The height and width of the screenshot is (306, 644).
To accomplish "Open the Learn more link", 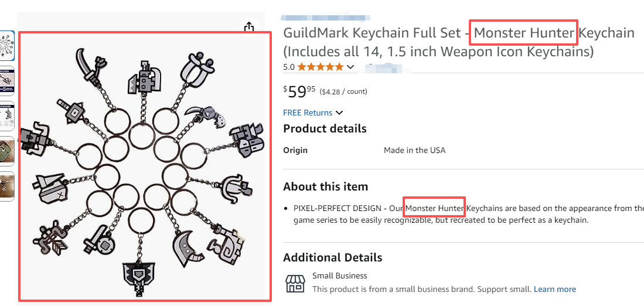I will pos(554,289).
